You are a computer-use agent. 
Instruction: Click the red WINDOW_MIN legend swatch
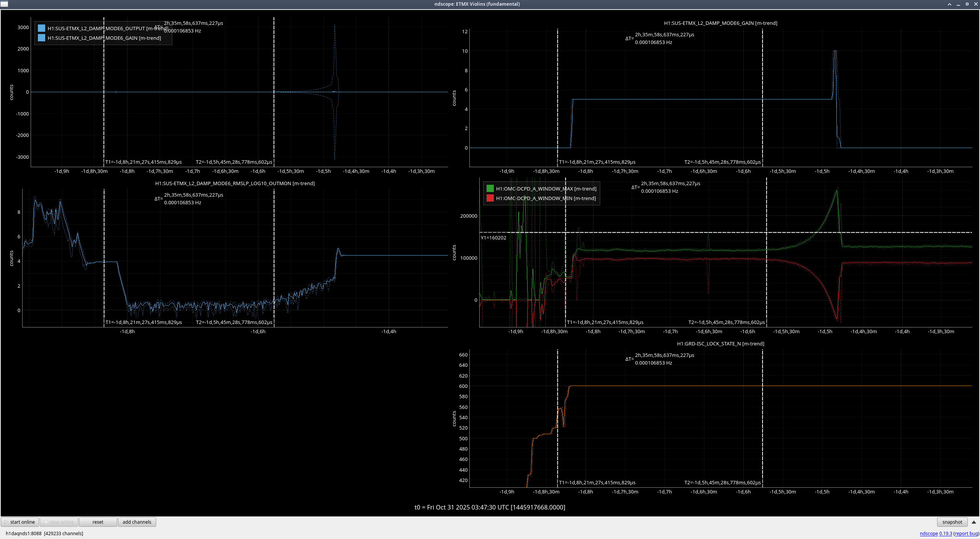(490, 198)
